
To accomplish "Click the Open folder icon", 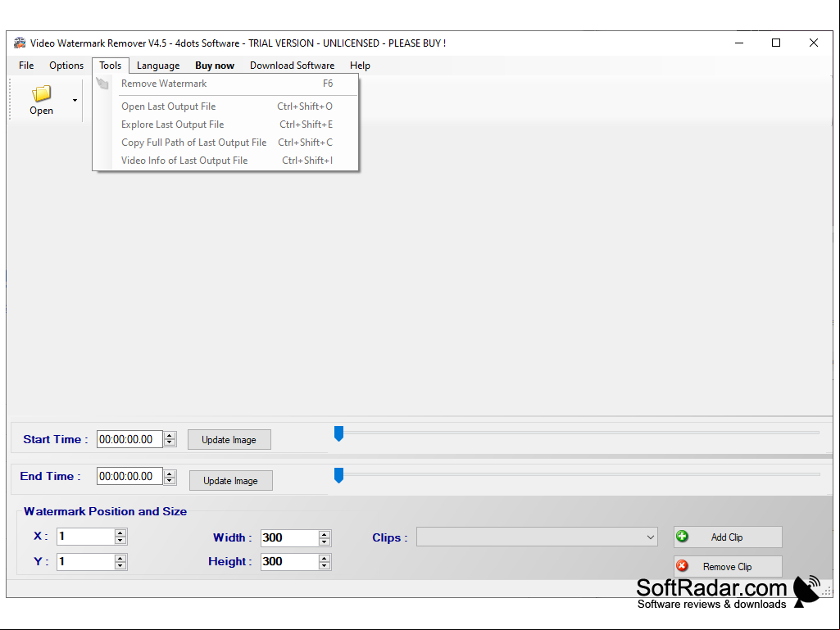I will pyautogui.click(x=41, y=93).
